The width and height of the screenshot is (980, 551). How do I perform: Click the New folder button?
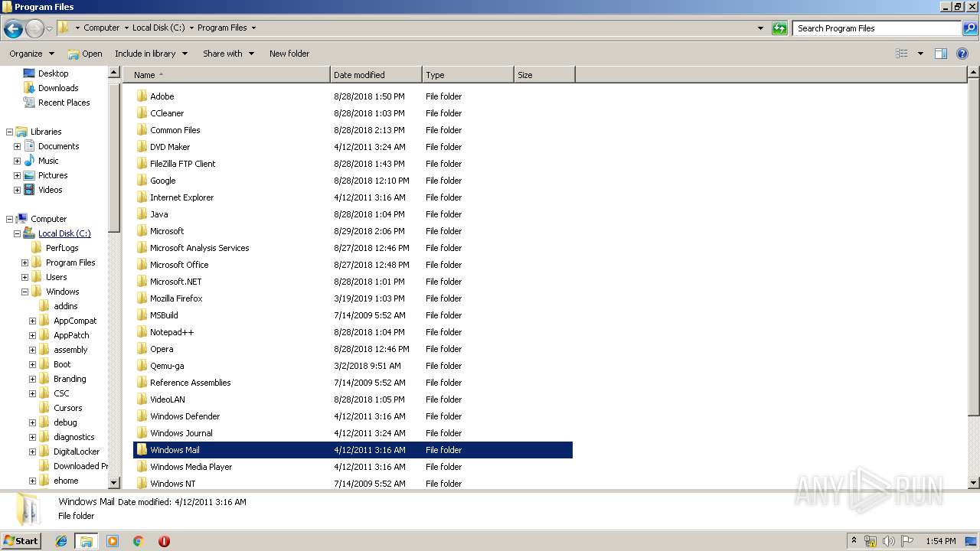tap(289, 54)
